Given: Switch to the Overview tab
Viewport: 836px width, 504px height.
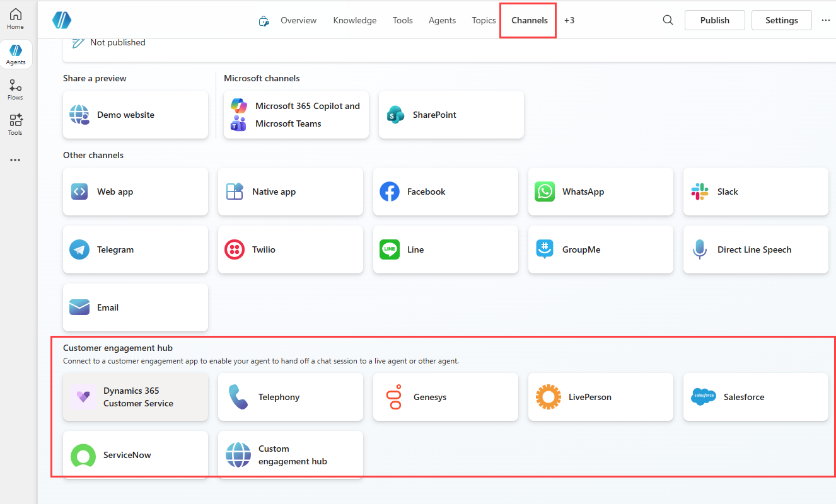Looking at the screenshot, I should (299, 20).
